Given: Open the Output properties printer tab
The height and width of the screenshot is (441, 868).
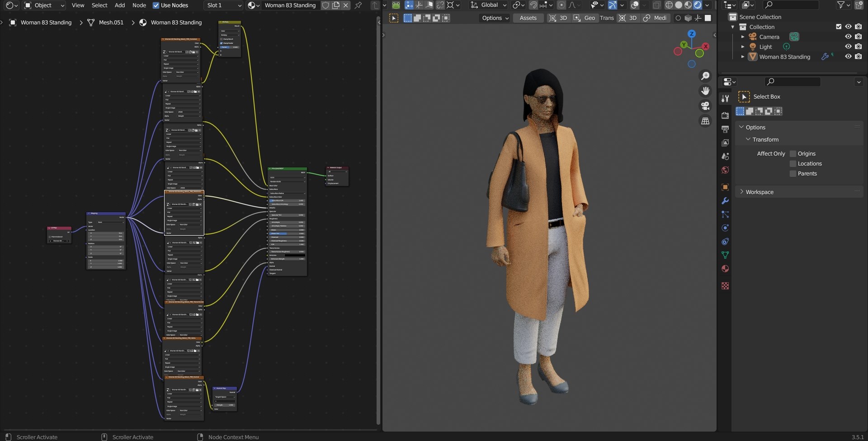Looking at the screenshot, I should click(725, 129).
